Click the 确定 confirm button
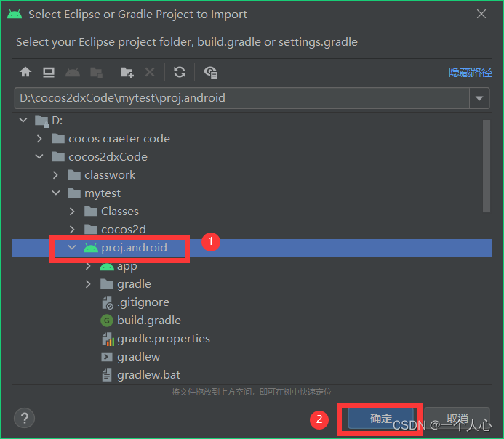 click(380, 419)
